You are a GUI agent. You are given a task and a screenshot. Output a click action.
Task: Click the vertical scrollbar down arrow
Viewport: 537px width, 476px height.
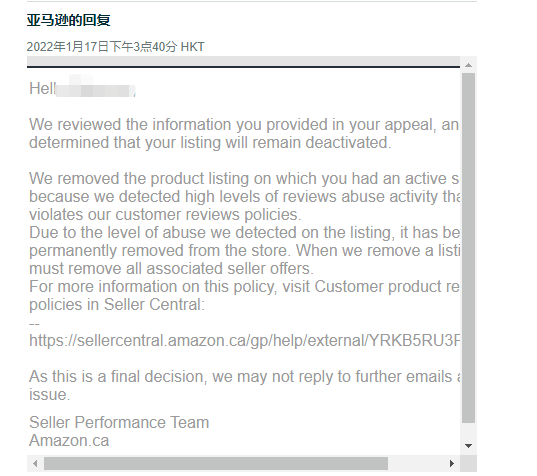[x=469, y=446]
